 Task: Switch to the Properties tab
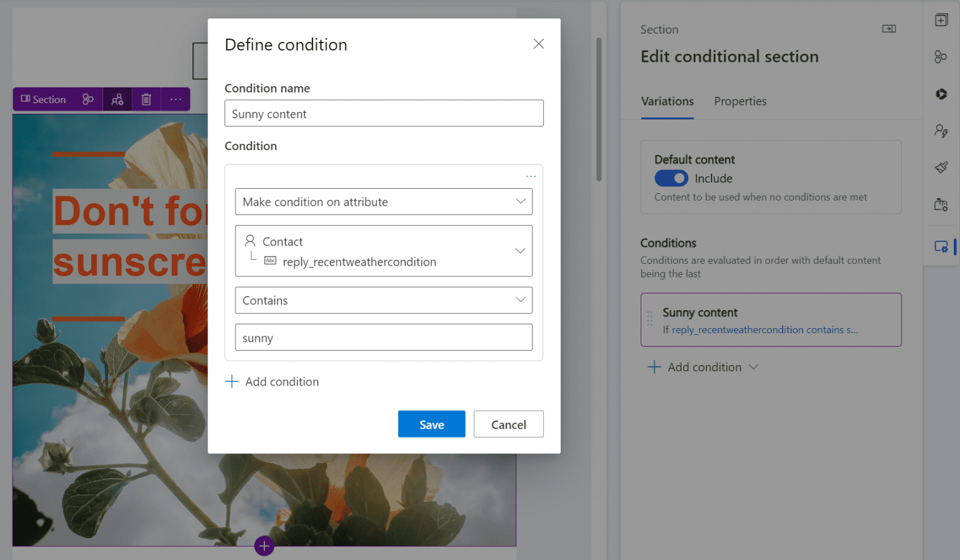click(x=740, y=101)
